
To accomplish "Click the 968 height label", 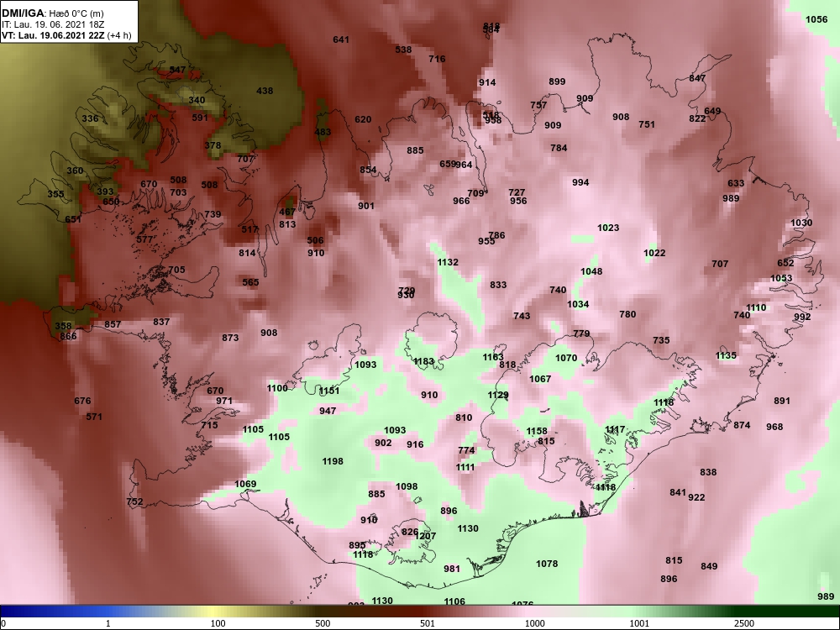I will 774,427.
